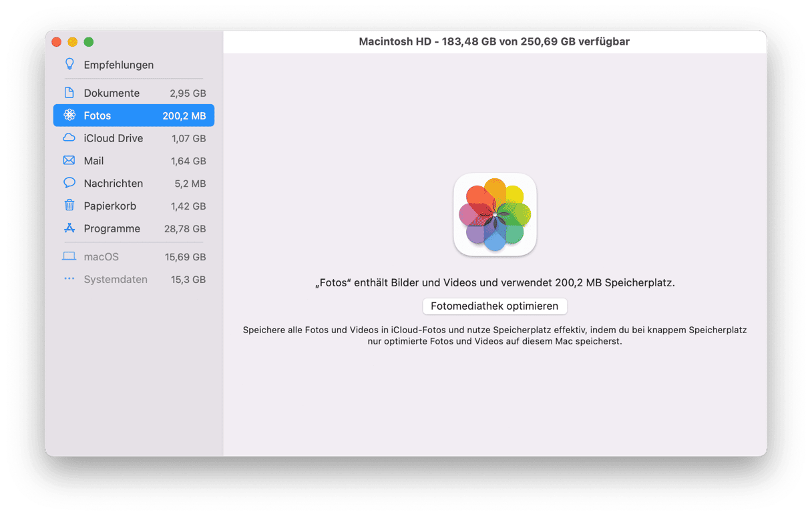Select the Mail category label
812x516 pixels.
click(93, 161)
